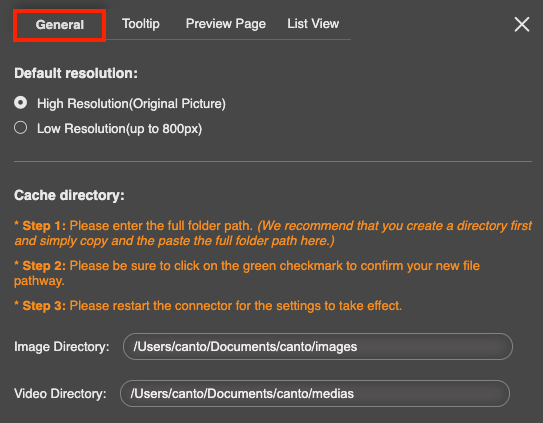Focus the Image Directory path field
Viewport: 543px width, 423px height.
click(x=318, y=346)
